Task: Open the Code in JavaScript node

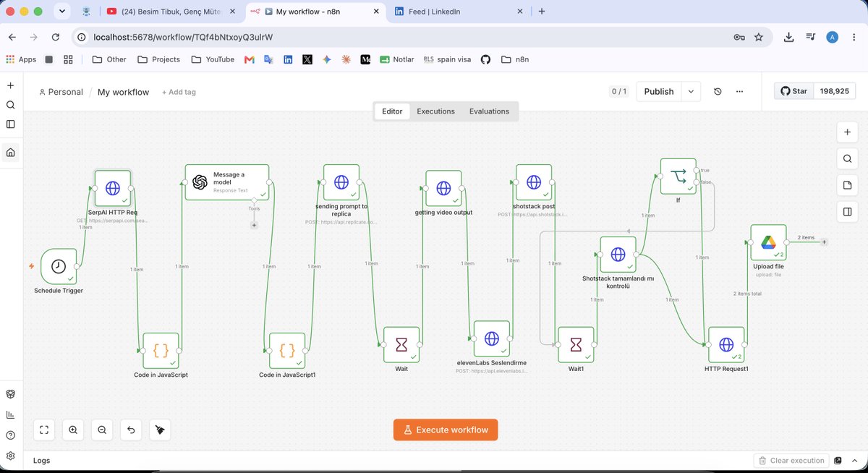Action: click(161, 351)
